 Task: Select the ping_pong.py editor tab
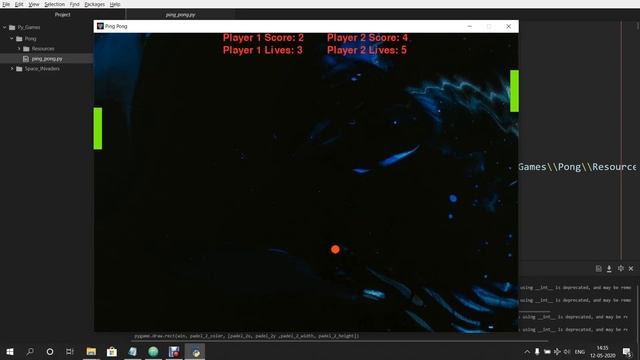(x=180, y=14)
